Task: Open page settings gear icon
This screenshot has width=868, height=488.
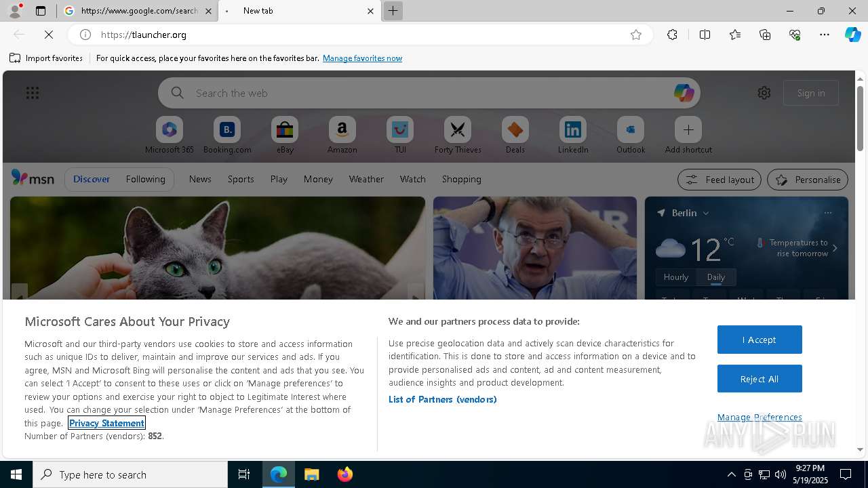Action: (764, 93)
